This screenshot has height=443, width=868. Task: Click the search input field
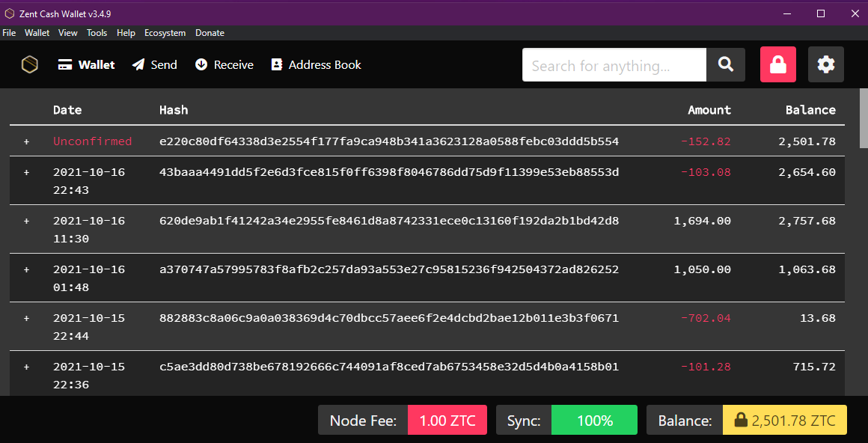pyautogui.click(x=614, y=65)
